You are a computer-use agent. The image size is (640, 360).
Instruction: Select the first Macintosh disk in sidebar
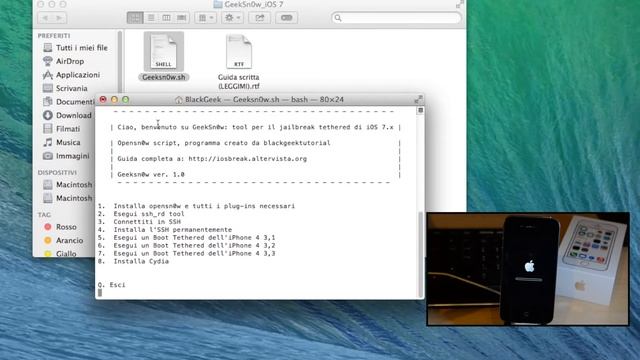coord(68,184)
